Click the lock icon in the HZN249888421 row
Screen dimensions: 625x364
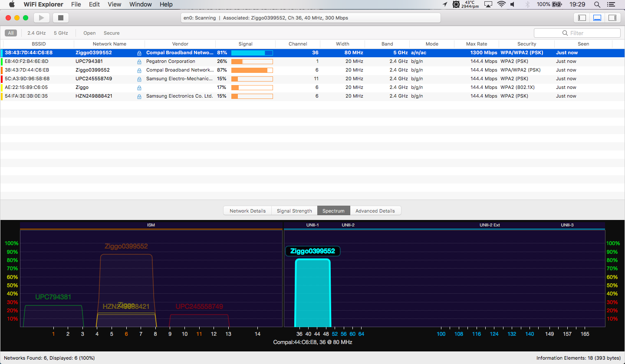(x=139, y=96)
